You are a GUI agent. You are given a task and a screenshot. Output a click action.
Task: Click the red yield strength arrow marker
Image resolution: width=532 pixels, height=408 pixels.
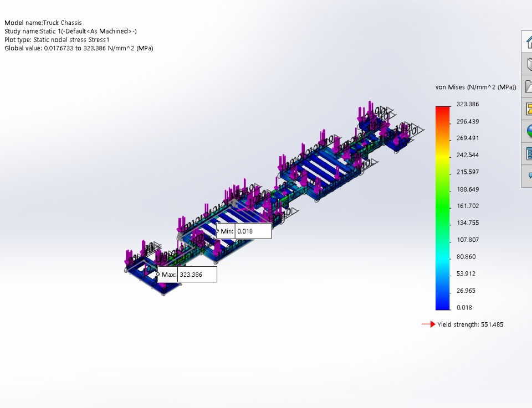click(428, 324)
